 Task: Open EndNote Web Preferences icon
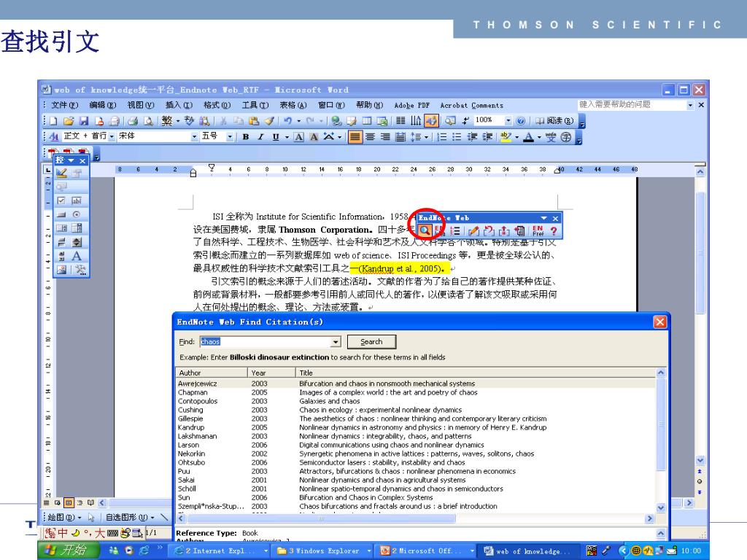[538, 231]
